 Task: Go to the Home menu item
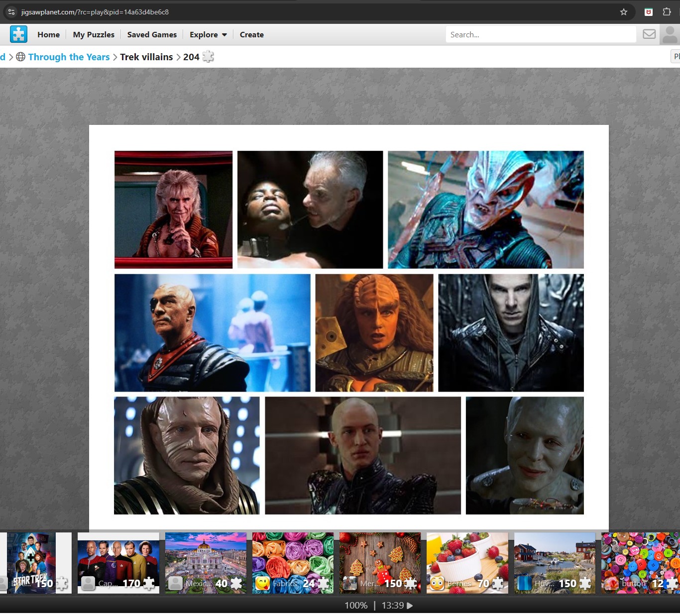click(x=48, y=35)
